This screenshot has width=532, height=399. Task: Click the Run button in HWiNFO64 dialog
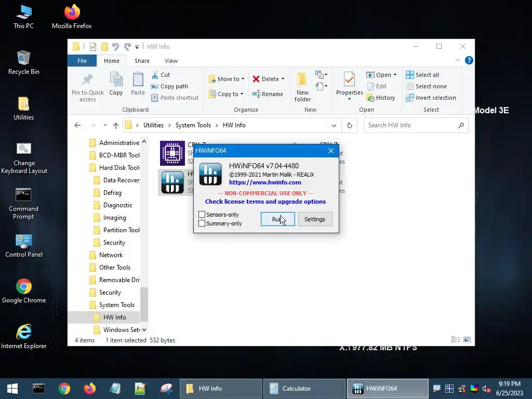coord(277,219)
